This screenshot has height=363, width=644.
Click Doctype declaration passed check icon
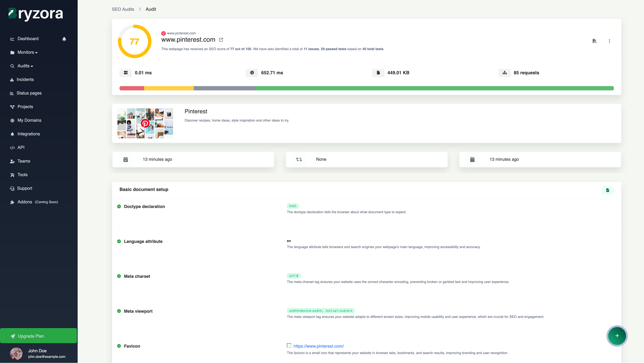(119, 206)
